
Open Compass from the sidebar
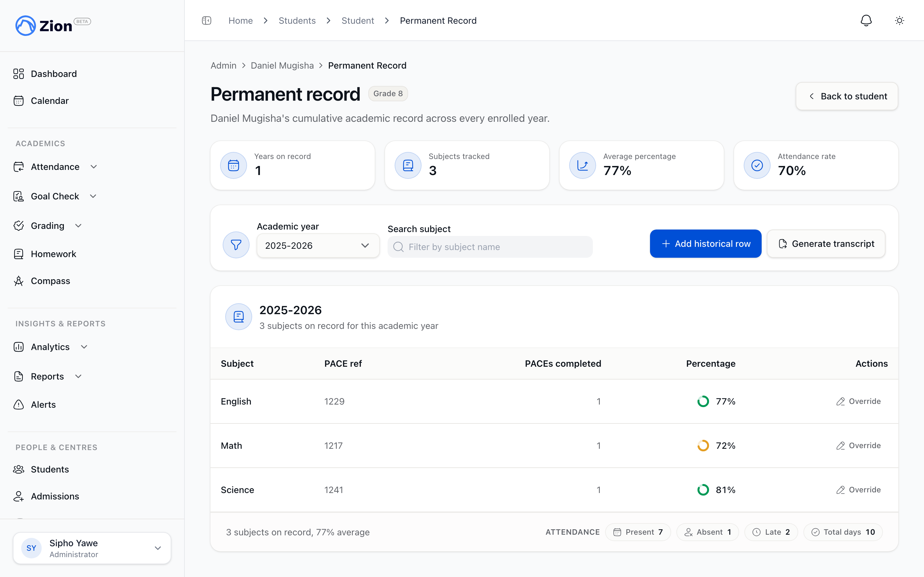click(50, 281)
